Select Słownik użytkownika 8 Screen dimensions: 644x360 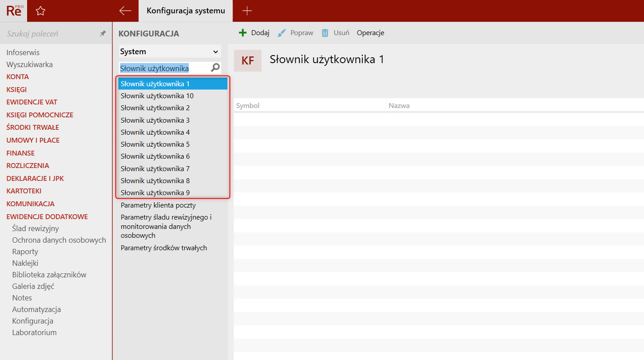[x=173, y=181]
